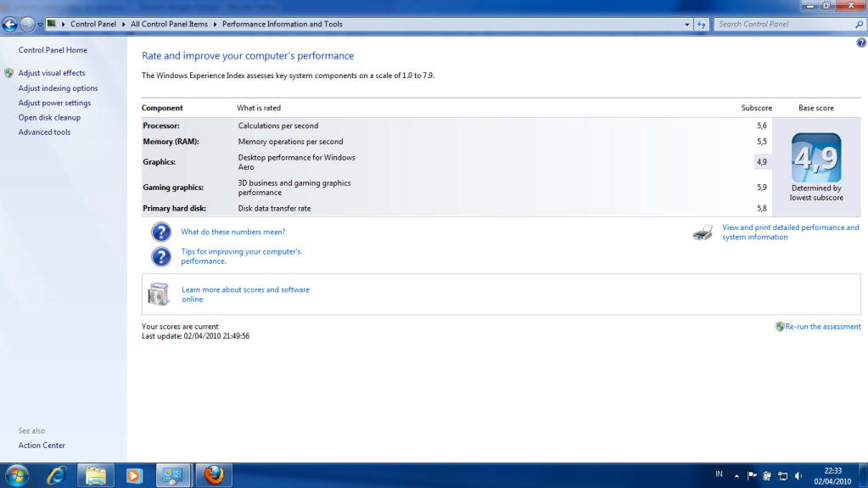868x488 pixels.
Task: Open Tips for improving performance link
Action: click(x=241, y=256)
